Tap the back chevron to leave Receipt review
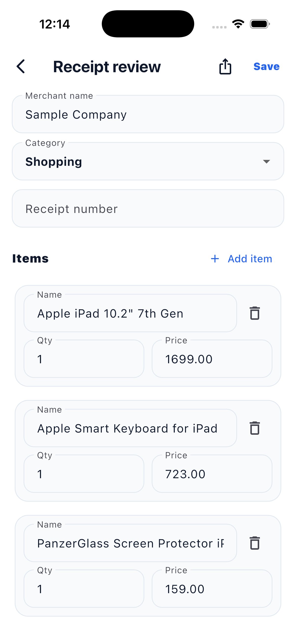The image size is (296, 644). (21, 67)
